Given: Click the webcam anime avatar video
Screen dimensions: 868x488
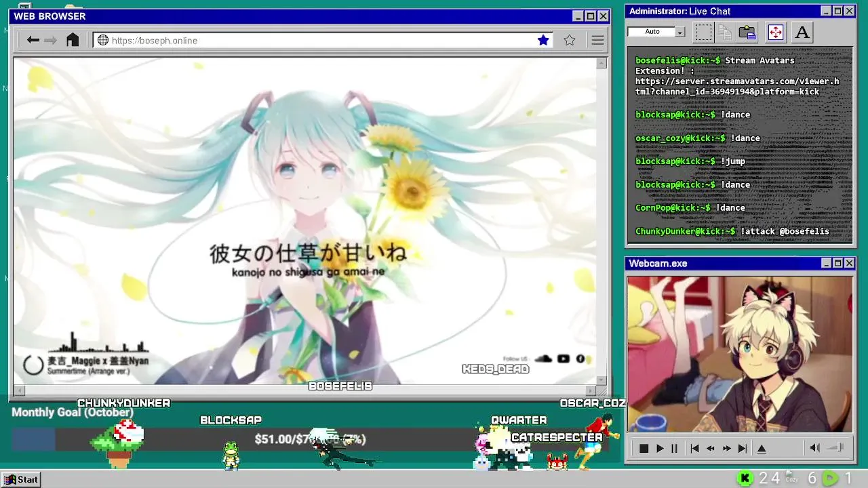Looking at the screenshot, I should (739, 354).
